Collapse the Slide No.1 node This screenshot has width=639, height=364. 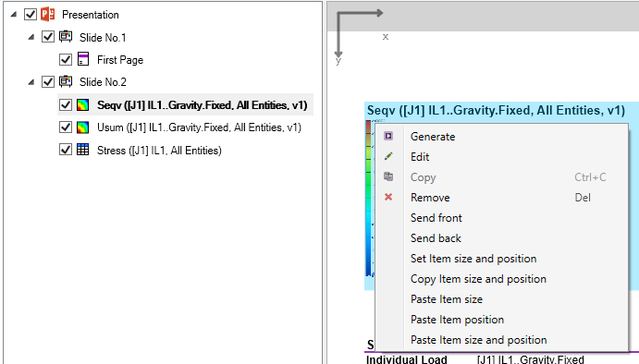[x=31, y=38]
